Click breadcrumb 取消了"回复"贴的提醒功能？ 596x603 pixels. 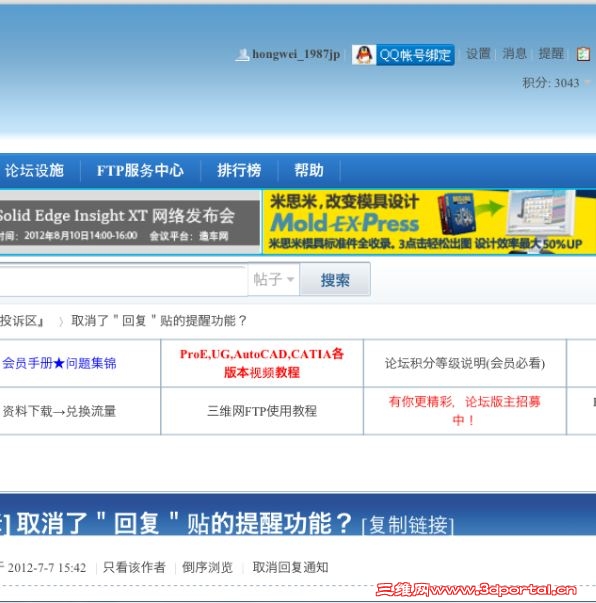[159, 320]
